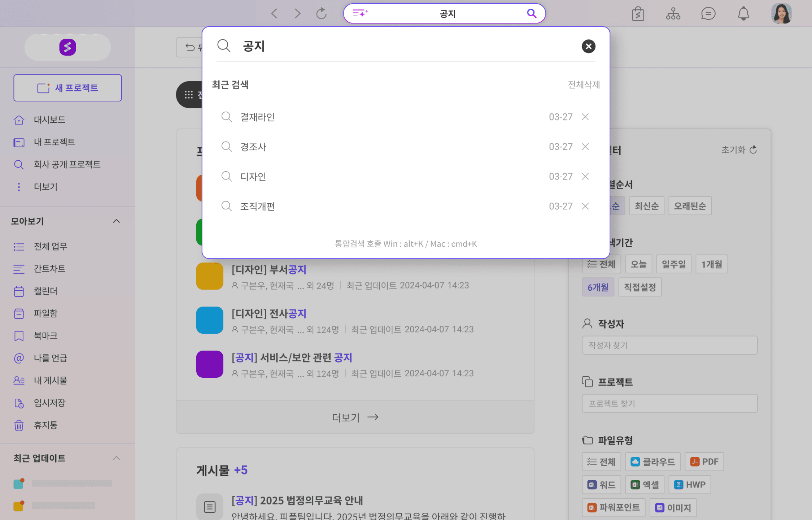Collapse the 모아보기 section
Image resolution: width=812 pixels, height=520 pixels.
pos(116,221)
